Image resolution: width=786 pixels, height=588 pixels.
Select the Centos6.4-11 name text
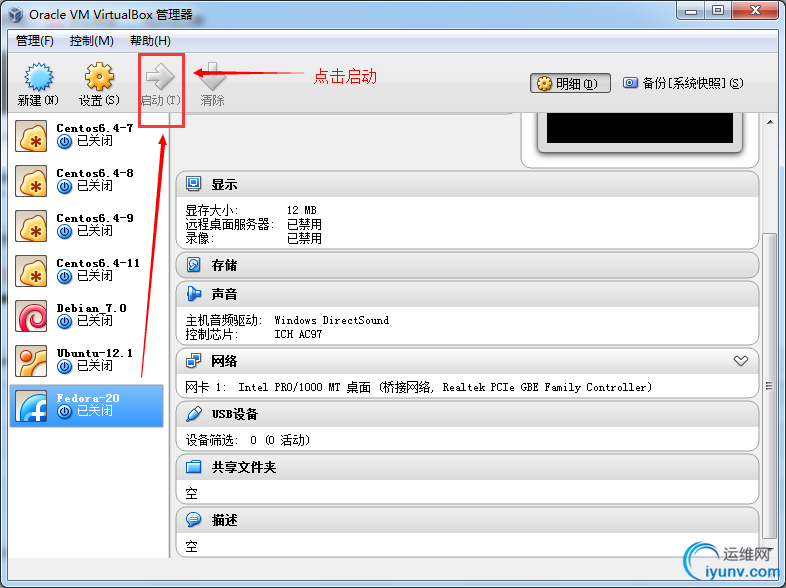pyautogui.click(x=98, y=263)
